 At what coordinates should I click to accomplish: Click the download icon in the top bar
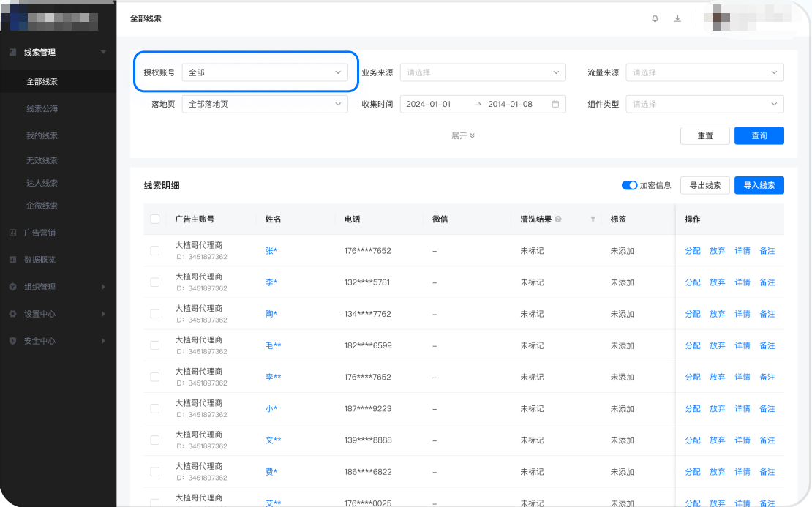677,18
